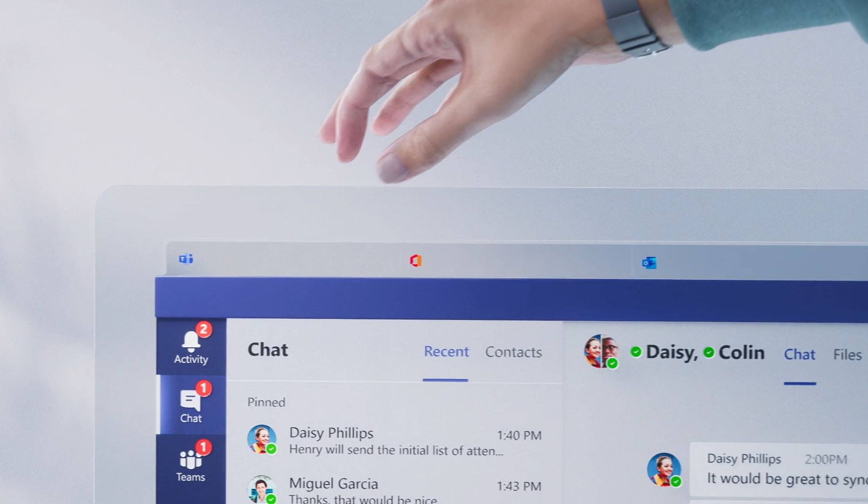The width and height of the screenshot is (868, 504).
Task: Expand pinned conversations section
Action: point(266,401)
